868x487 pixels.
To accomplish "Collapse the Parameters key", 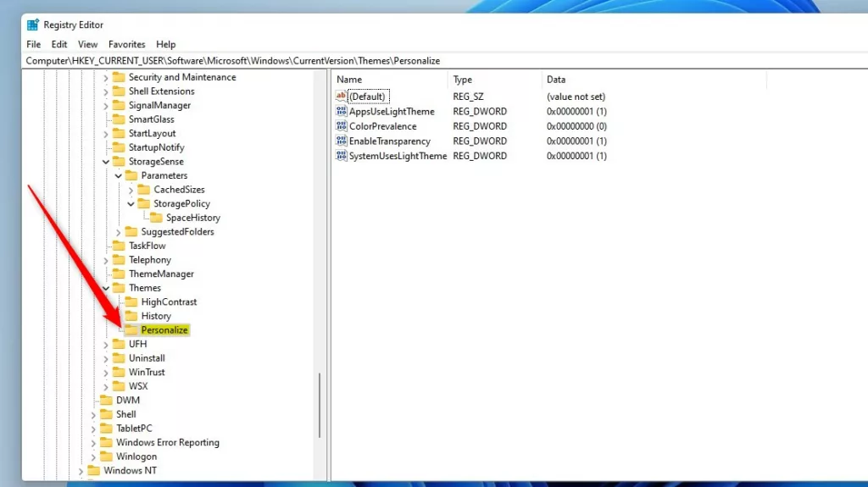I will point(119,175).
